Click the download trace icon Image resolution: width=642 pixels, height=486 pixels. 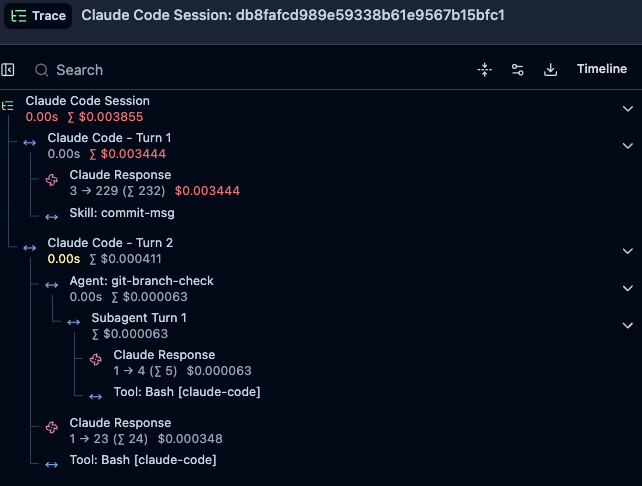[550, 70]
